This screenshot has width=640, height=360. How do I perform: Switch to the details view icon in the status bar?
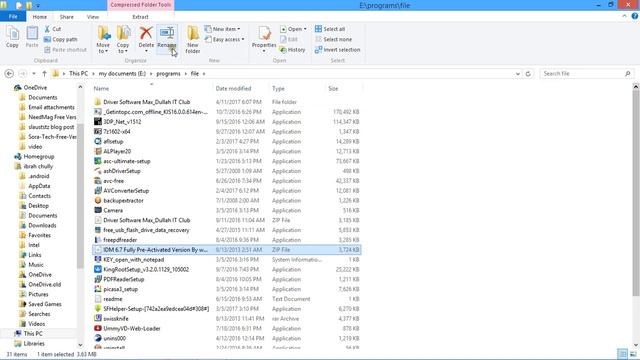click(x=622, y=354)
